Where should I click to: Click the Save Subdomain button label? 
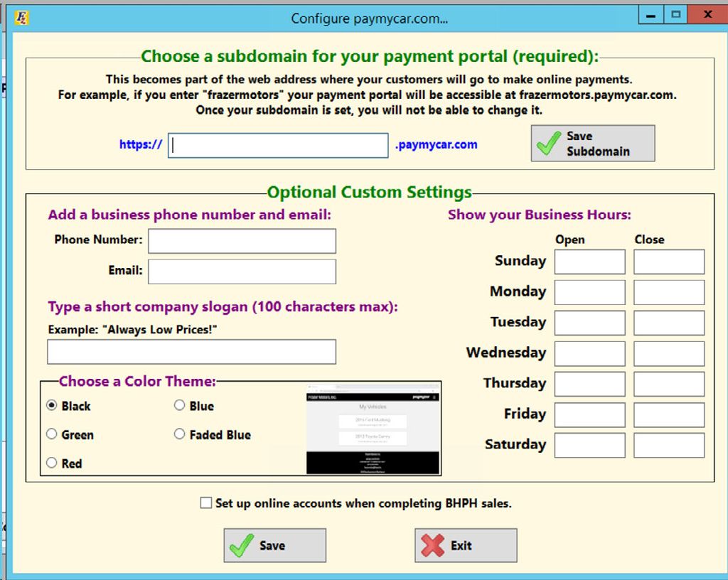(x=598, y=144)
